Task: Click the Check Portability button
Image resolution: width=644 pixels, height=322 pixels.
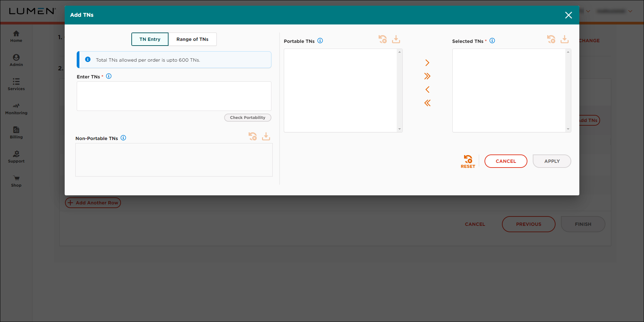Action: click(x=247, y=118)
